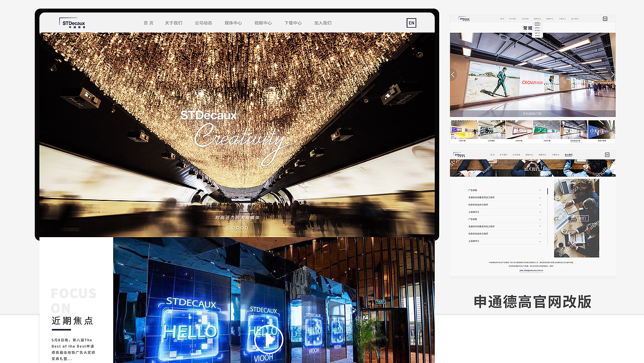Viewport: 644px width, 363px height.
Task: Expand the bottom 上画操作工 job row
Action: point(505,241)
